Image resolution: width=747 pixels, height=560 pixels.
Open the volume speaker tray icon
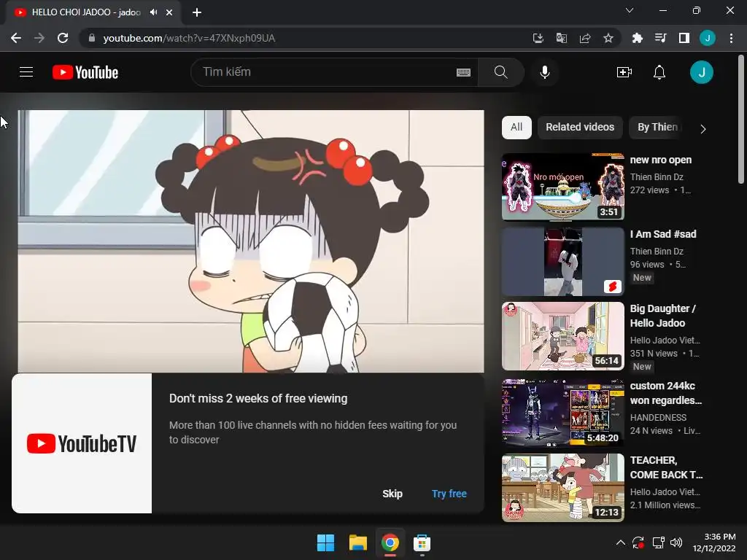point(676,542)
